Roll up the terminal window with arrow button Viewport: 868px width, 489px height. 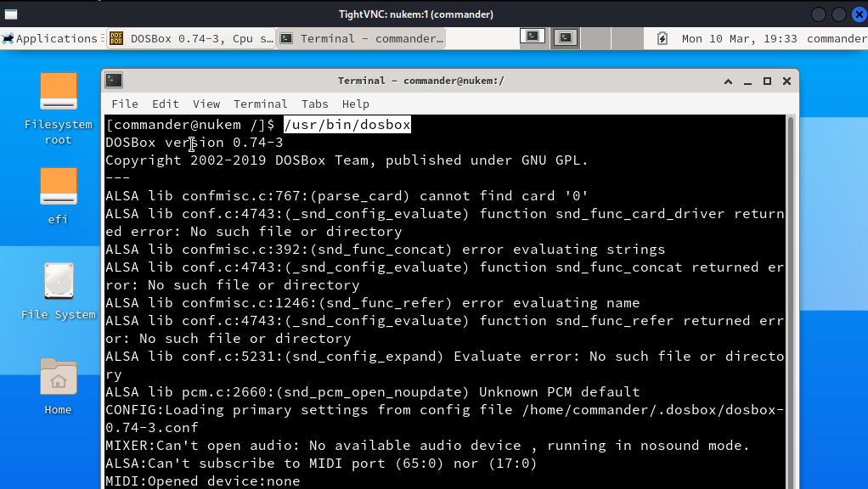tap(728, 81)
